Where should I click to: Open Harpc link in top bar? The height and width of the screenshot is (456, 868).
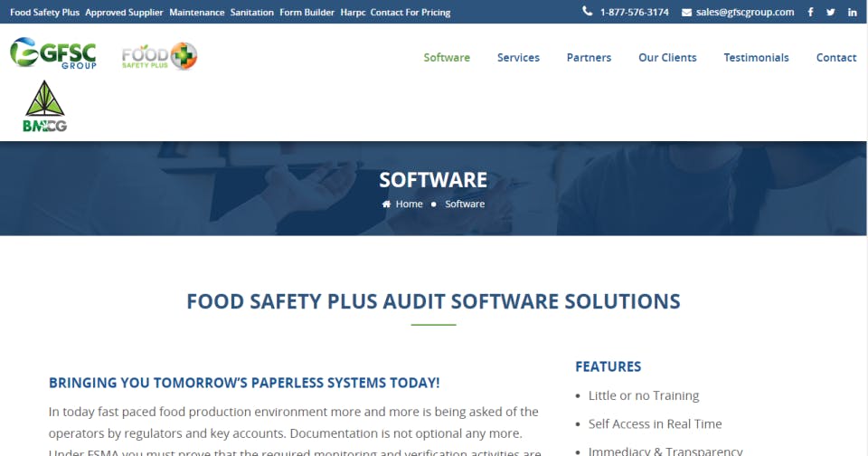coord(353,12)
